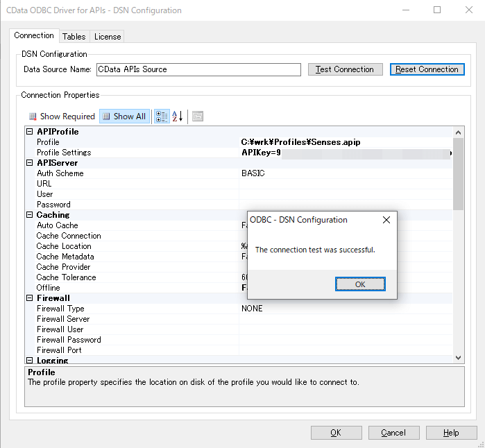This screenshot has height=448, width=485.
Task: Click the Alphabetical sort icon
Action: (178, 117)
